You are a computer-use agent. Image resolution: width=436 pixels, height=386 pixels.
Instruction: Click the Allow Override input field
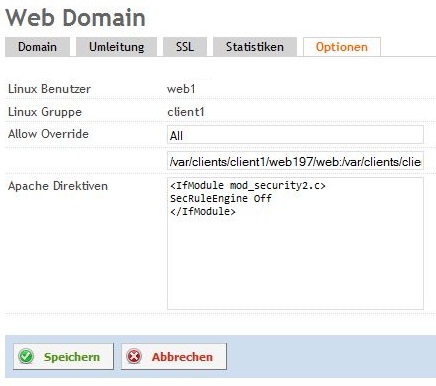295,135
